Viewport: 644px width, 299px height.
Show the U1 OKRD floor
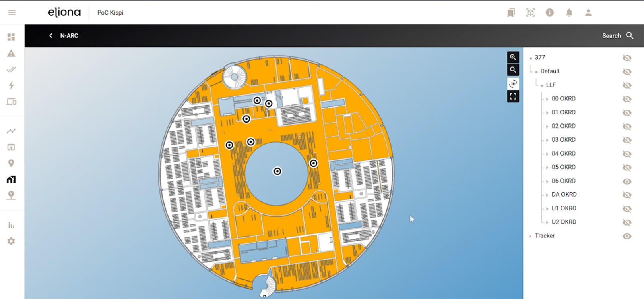(x=627, y=209)
